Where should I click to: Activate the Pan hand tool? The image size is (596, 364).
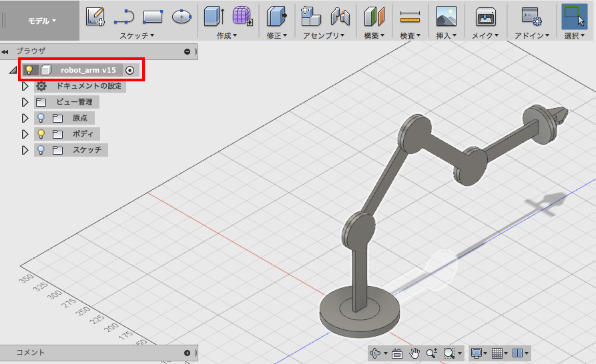coord(414,353)
